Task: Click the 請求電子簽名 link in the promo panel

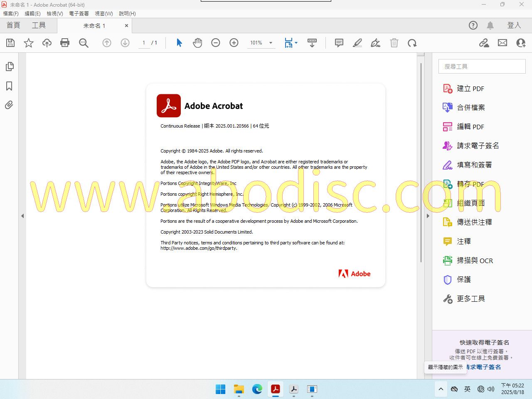Action: [483, 367]
